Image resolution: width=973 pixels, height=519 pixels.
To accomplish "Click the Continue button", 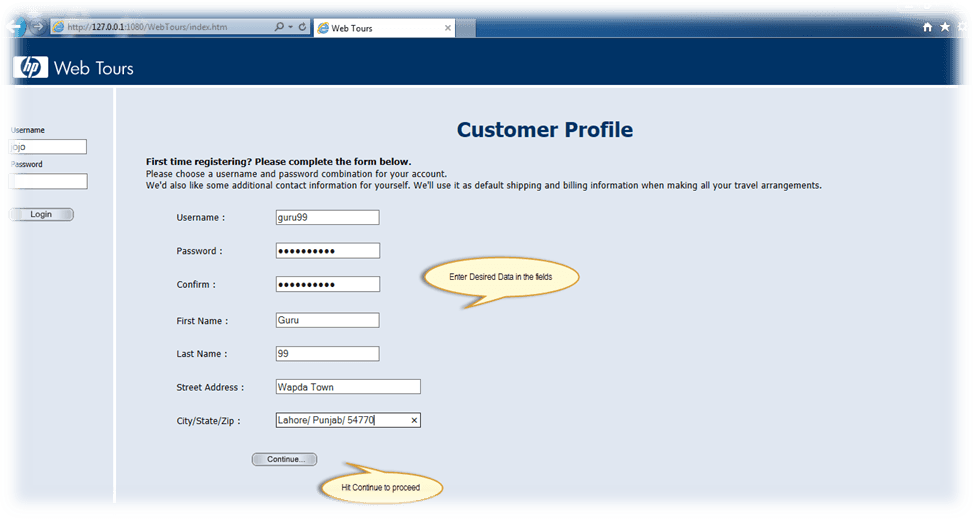I will tap(284, 459).
